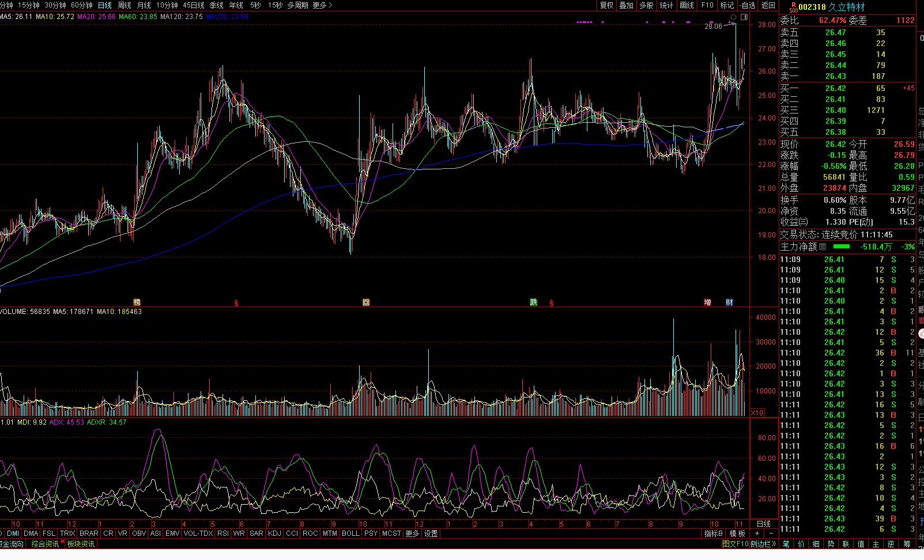Open the 画线 drawing tools
Viewport: 924px width, 560px height.
coord(687,5)
